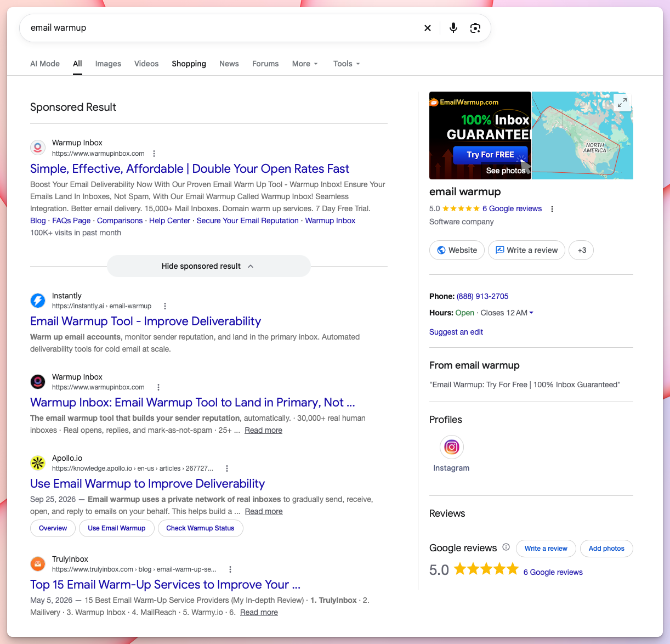Collapse the sponsored result section
The height and width of the screenshot is (644, 670).
(x=209, y=266)
